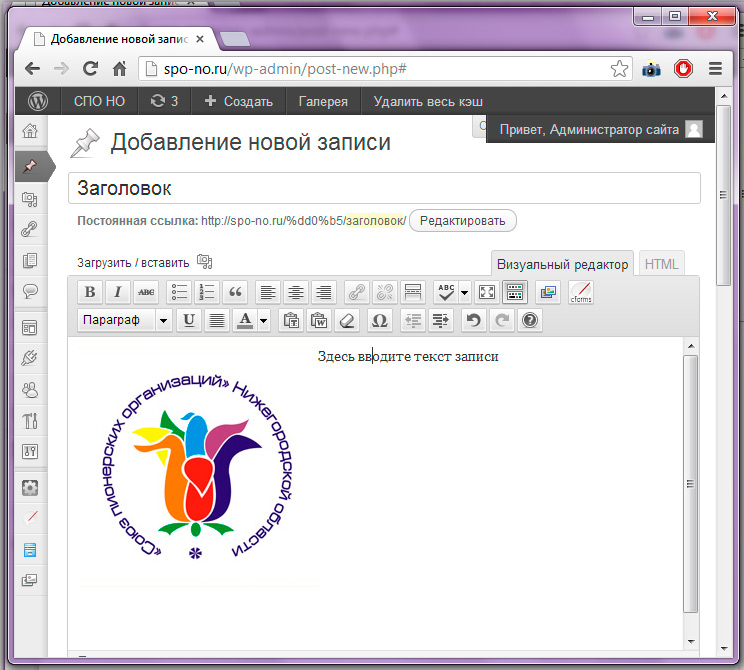This screenshot has height=670, width=744.
Task: Insert a cforms form
Action: tap(581, 292)
